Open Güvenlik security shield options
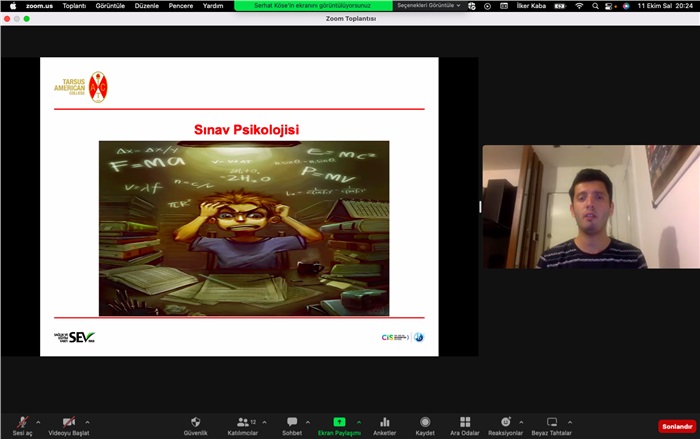This screenshot has width=700, height=439. click(196, 426)
